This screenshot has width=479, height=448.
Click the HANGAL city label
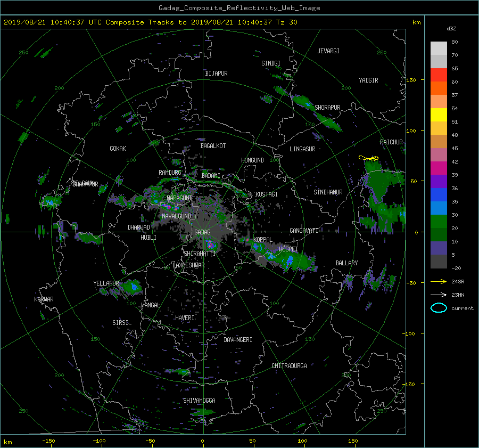point(151,305)
